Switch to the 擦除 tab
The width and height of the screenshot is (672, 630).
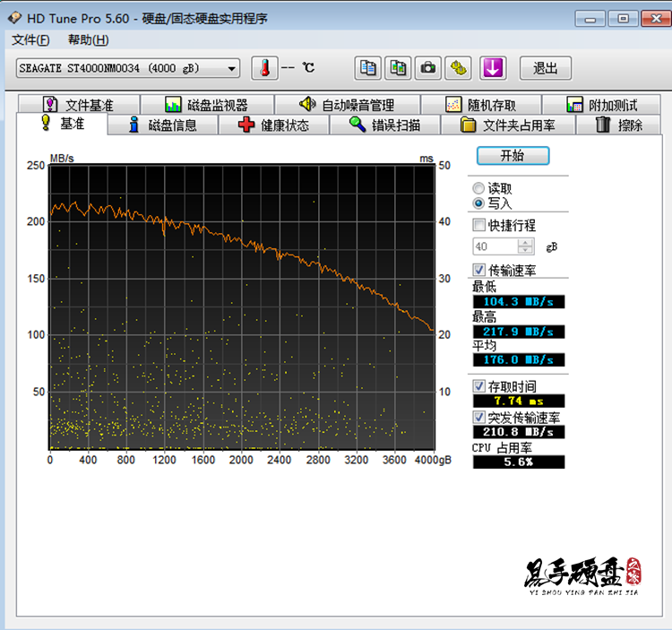(618, 125)
